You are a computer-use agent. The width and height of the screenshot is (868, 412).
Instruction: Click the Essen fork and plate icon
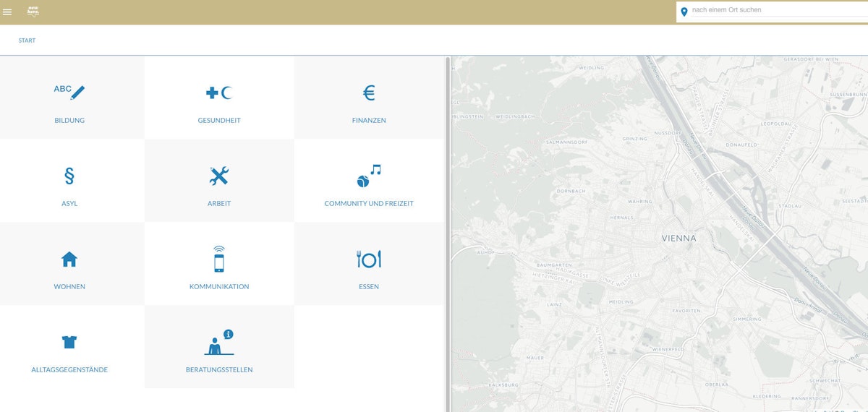[x=369, y=259]
